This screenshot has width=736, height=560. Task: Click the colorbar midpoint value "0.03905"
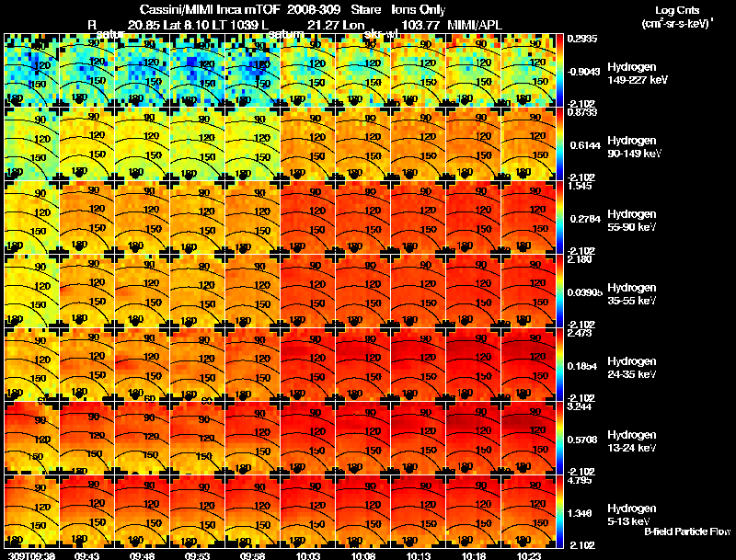pyautogui.click(x=584, y=292)
